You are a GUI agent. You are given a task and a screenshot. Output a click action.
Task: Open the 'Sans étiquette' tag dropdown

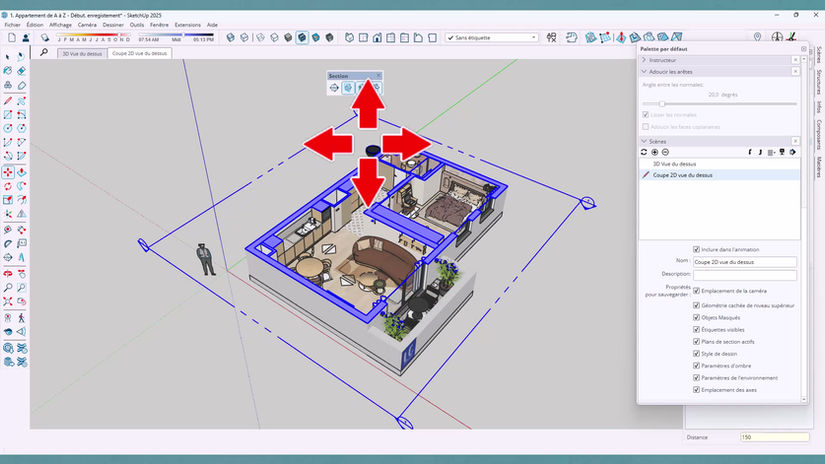(491, 37)
